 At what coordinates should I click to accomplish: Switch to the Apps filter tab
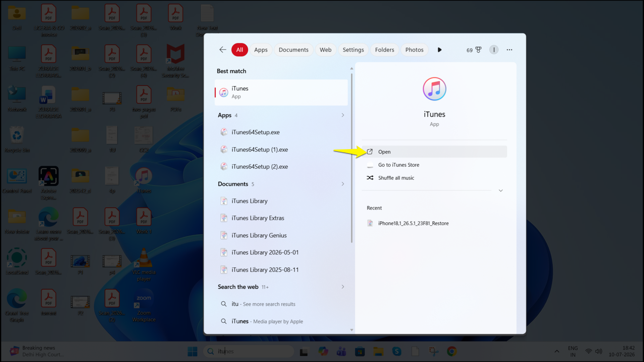tap(261, 50)
